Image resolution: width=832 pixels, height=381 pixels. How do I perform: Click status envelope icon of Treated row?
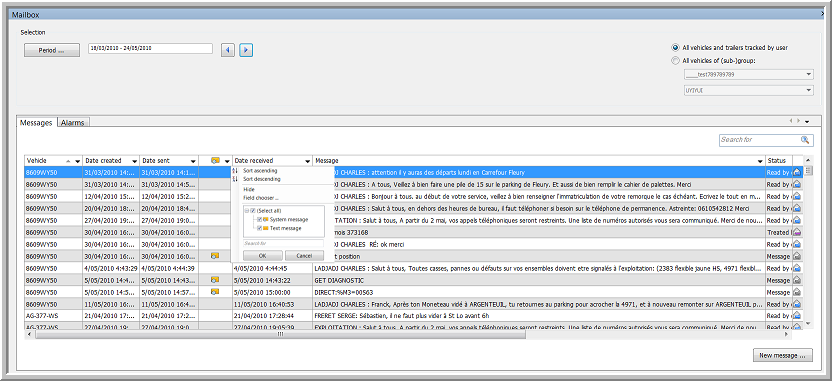[x=797, y=232]
